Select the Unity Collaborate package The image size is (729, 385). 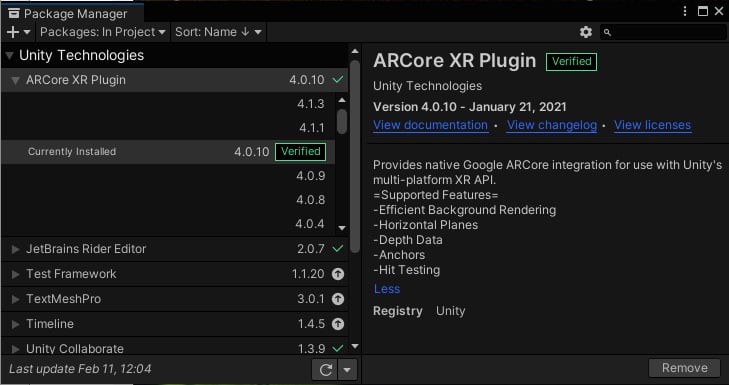click(x=174, y=346)
